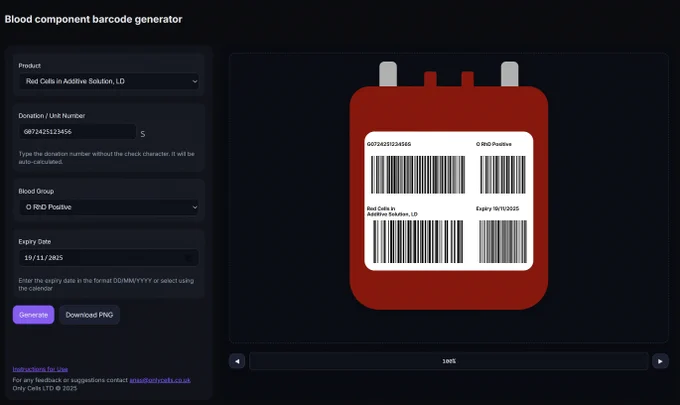Click 'Blood component barcode generator' heading
This screenshot has width=680, height=405.
pos(93,19)
